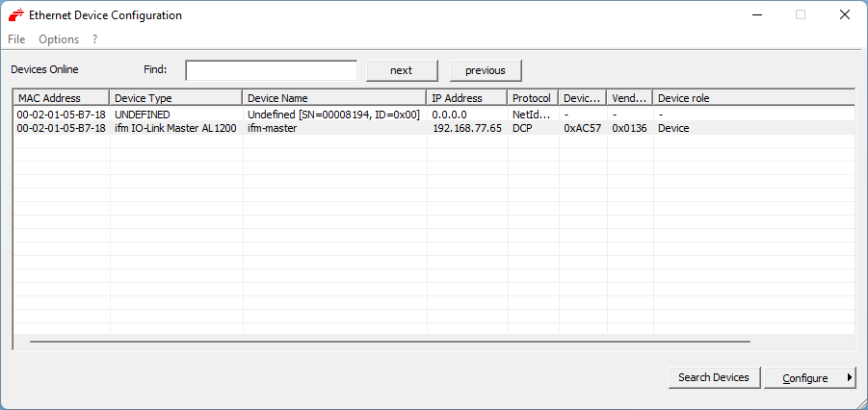Viewport: 868px width, 410px height.
Task: Sort by Device Name column header
Action: (x=333, y=98)
